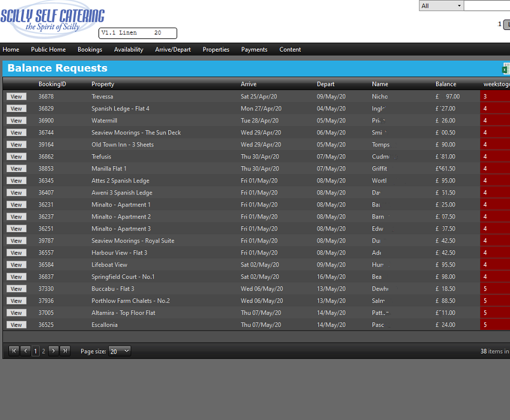
Task: Jump to the last page of results
Action: [x=65, y=351]
